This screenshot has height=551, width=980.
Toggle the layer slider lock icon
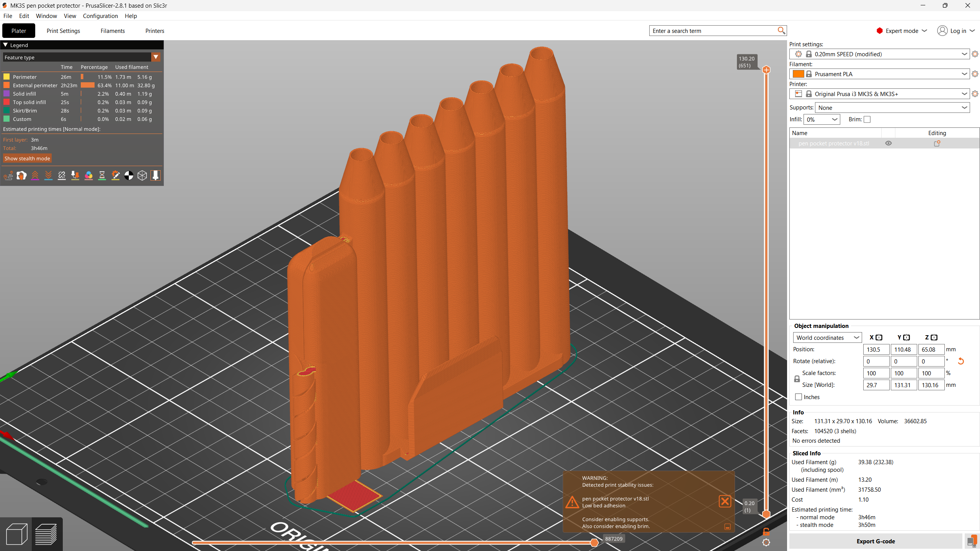coord(766,531)
